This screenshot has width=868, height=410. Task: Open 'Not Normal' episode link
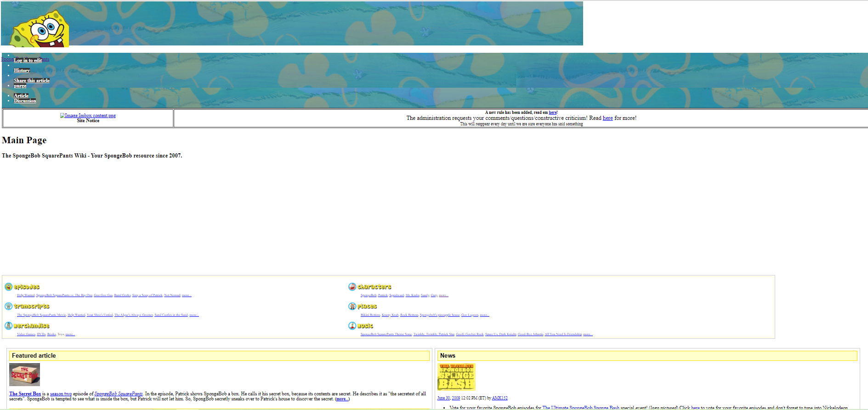(x=172, y=295)
